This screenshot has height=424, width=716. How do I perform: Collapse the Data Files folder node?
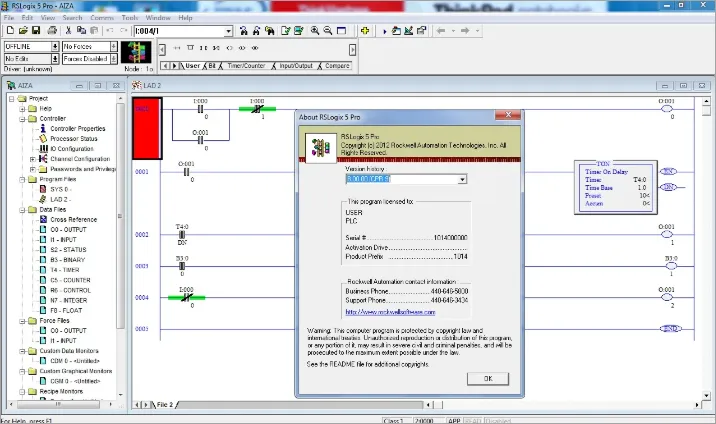point(22,210)
